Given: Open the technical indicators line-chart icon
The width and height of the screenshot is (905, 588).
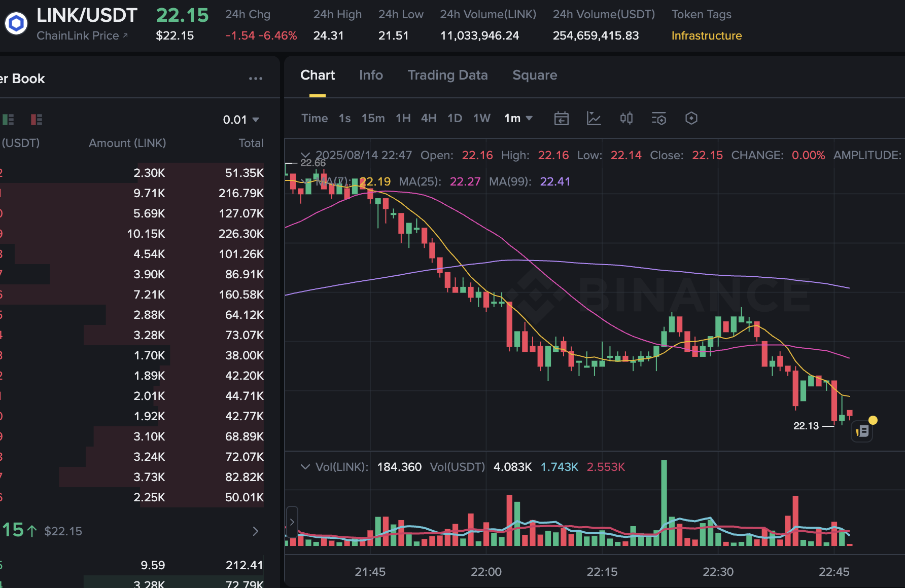Looking at the screenshot, I should point(594,119).
